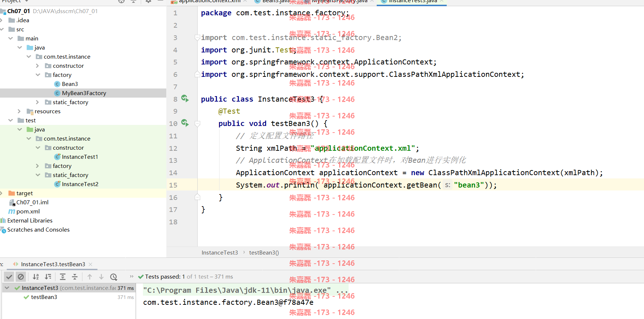
Task: Go to previous failed test arrow
Action: coord(90,277)
